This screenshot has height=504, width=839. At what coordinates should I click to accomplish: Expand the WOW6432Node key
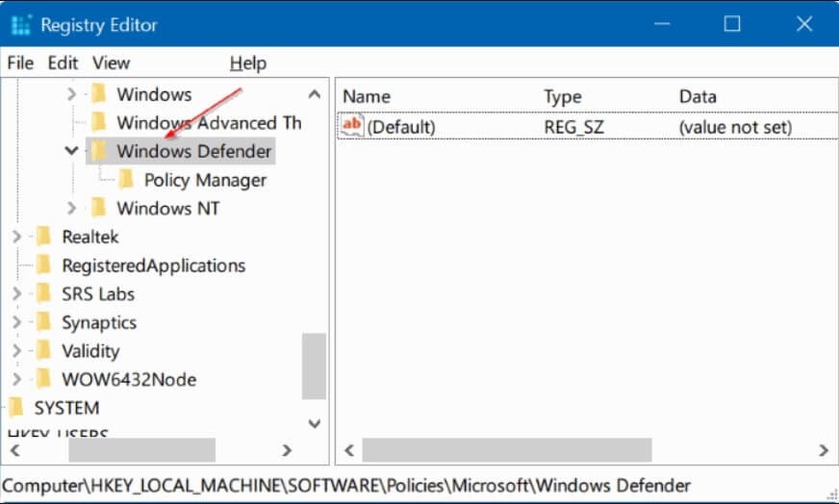16,379
